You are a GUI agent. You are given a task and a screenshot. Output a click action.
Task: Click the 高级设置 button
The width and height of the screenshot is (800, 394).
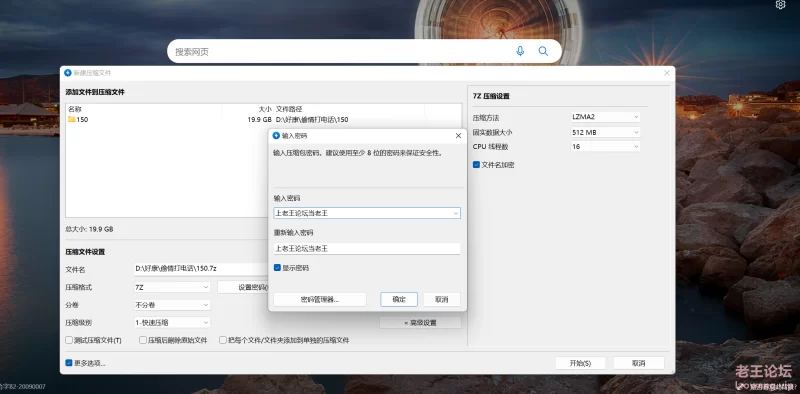coord(420,323)
